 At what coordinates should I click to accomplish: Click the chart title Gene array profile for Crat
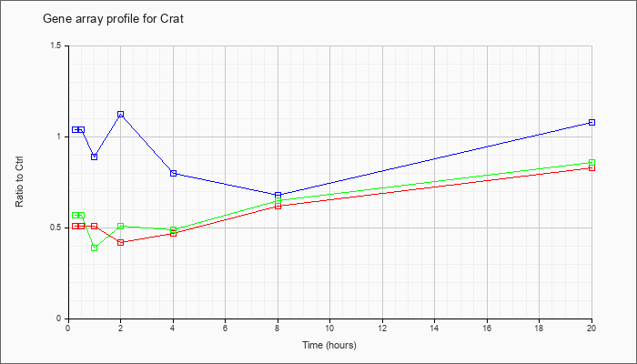click(x=114, y=19)
